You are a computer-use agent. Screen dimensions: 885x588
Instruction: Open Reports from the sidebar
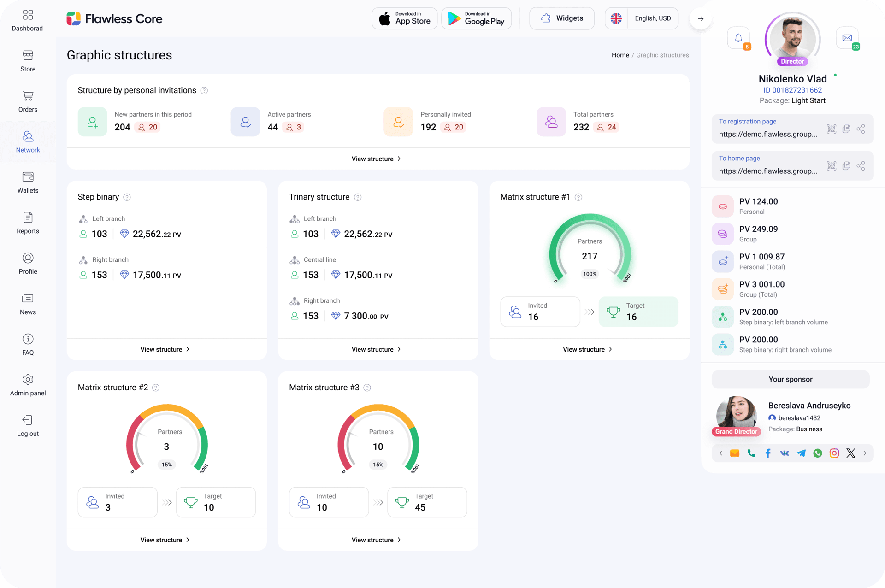pyautogui.click(x=28, y=223)
